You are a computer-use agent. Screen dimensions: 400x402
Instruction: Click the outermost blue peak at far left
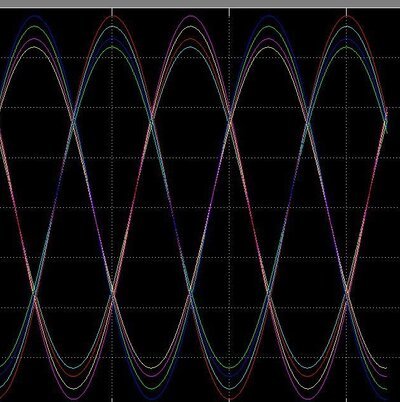(35, 16)
